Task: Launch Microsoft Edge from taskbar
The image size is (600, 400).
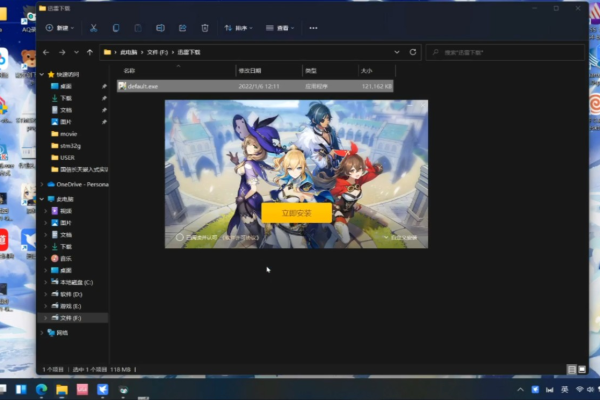Action: pyautogui.click(x=41, y=390)
